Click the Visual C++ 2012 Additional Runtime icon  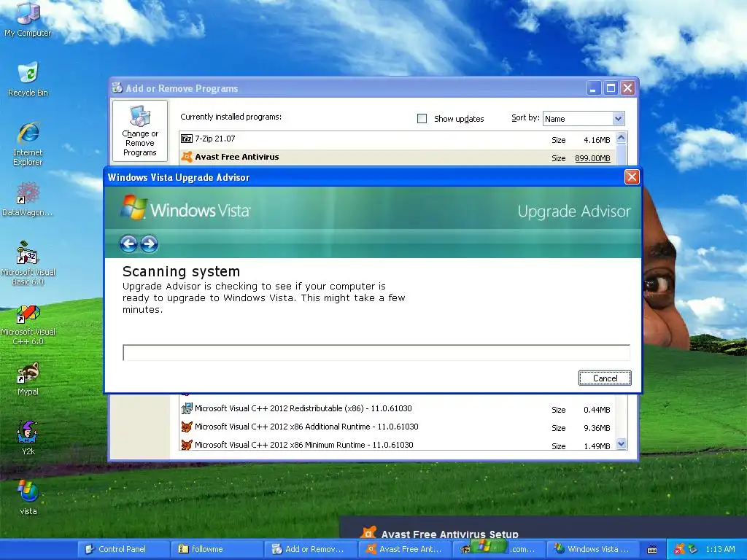[x=187, y=426]
